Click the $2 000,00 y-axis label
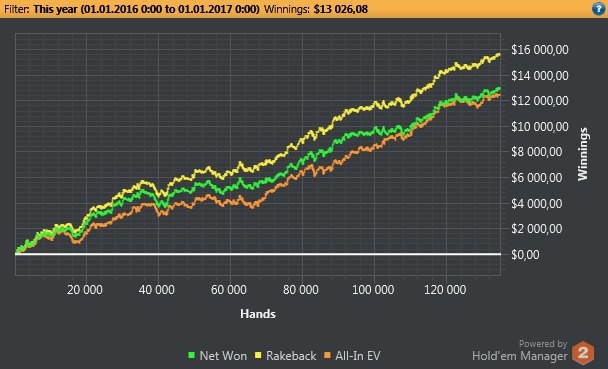 click(x=537, y=229)
